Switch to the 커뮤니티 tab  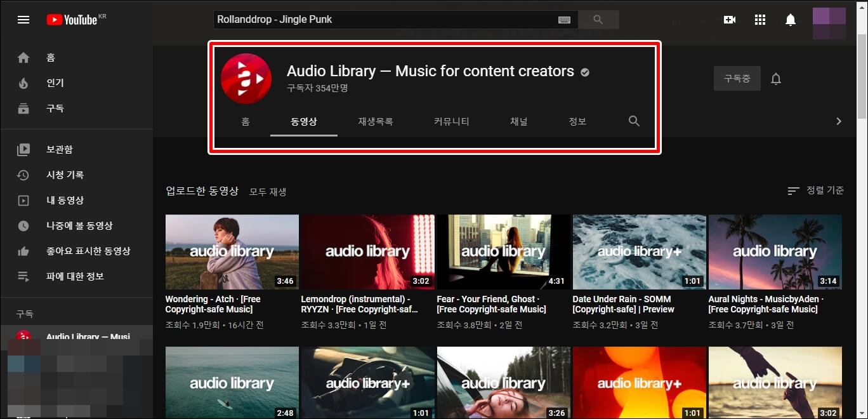tap(452, 121)
